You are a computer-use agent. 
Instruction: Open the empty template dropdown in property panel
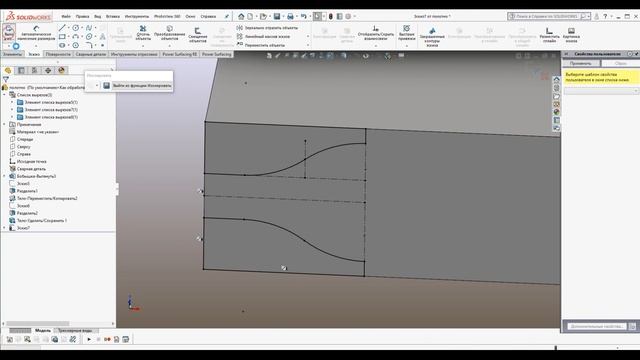pos(601,91)
